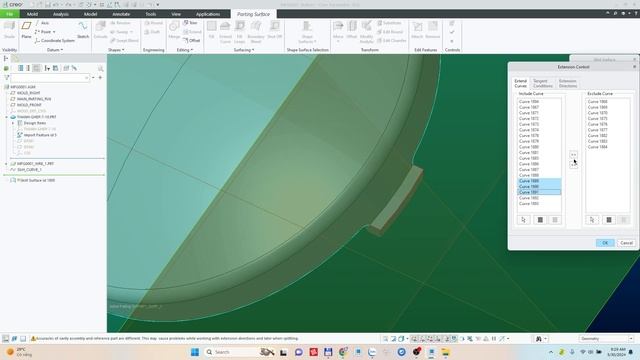
Task: Open the Extension Directions tab
Action: coord(567,83)
